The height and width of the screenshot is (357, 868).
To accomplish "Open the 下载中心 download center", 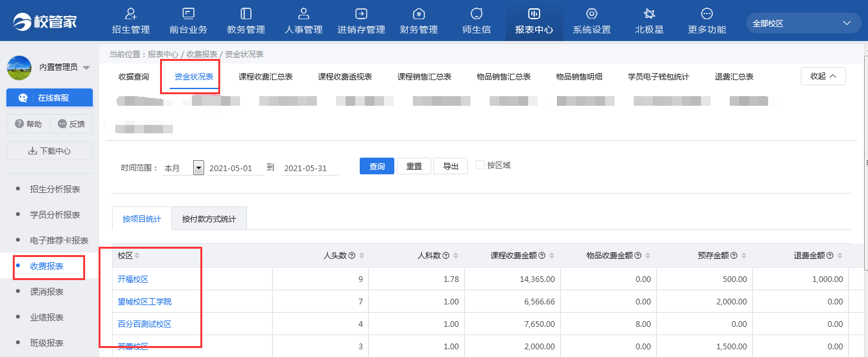I will 49,151.
